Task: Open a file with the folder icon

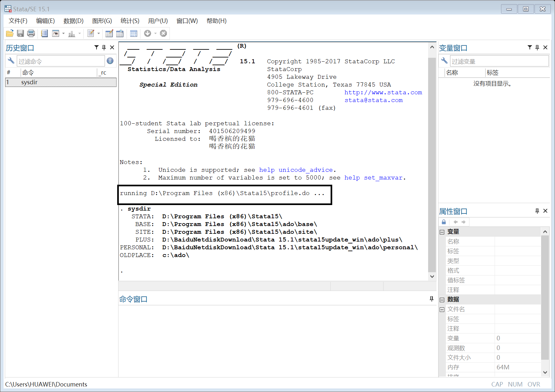Action: tap(10, 33)
